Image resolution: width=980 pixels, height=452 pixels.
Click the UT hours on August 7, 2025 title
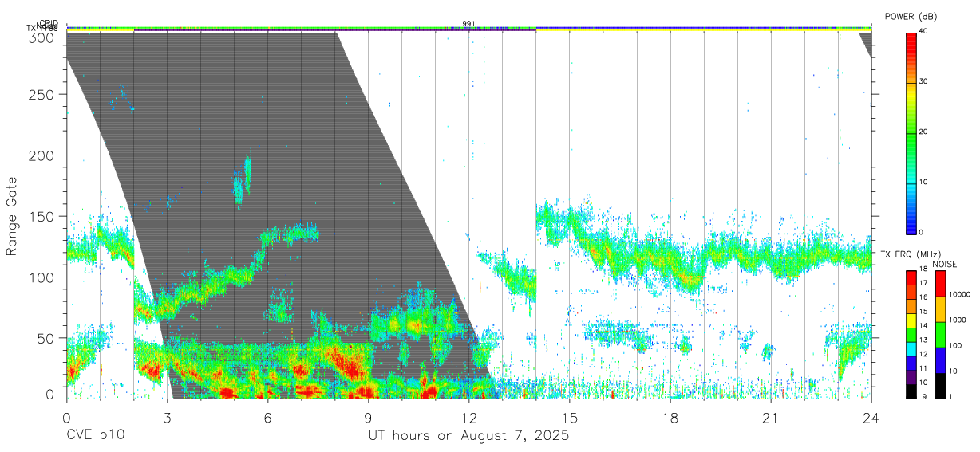(468, 436)
